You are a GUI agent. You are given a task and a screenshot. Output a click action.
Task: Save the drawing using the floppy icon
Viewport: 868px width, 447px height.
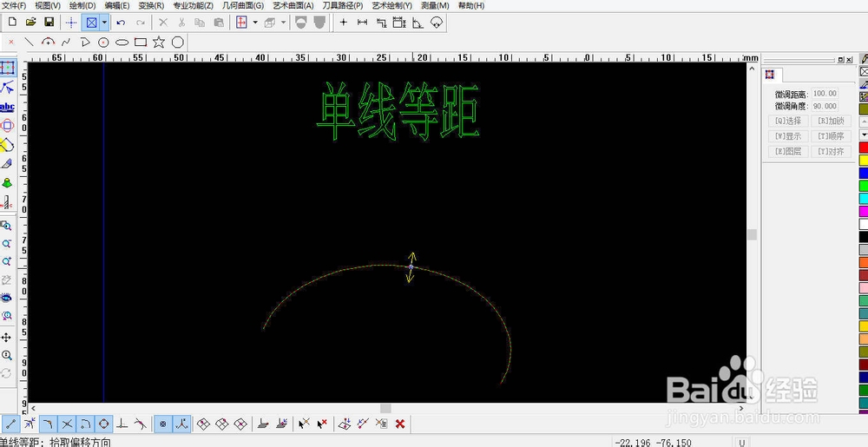pos(49,23)
